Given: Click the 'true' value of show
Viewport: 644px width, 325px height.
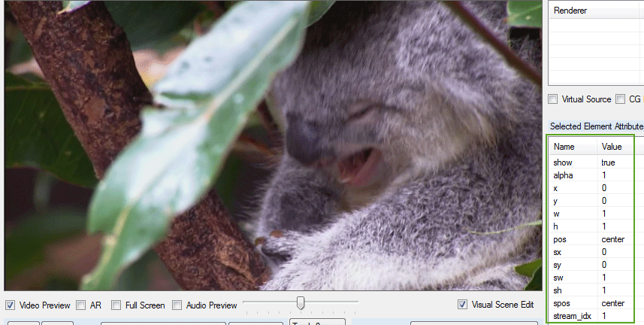Looking at the screenshot, I should coord(608,162).
